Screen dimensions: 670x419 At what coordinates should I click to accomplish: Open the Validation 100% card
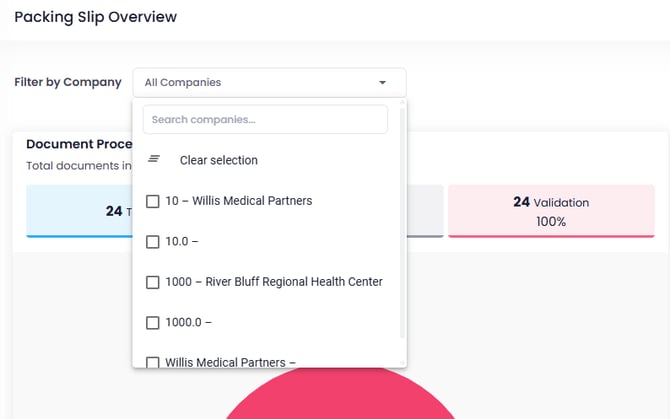[551, 211]
